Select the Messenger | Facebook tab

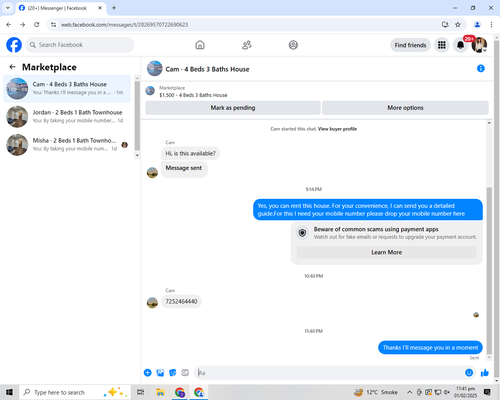pos(61,8)
